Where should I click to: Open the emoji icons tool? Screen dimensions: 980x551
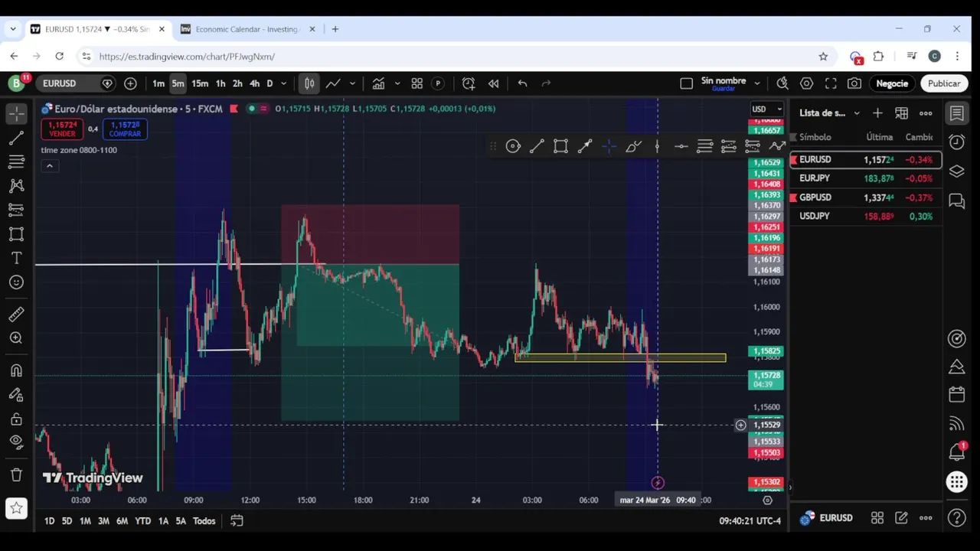point(16,282)
